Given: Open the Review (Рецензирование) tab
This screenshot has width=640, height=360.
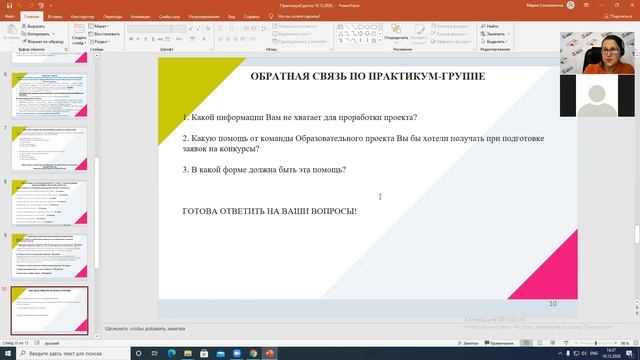Looking at the screenshot, I should click(x=204, y=17).
